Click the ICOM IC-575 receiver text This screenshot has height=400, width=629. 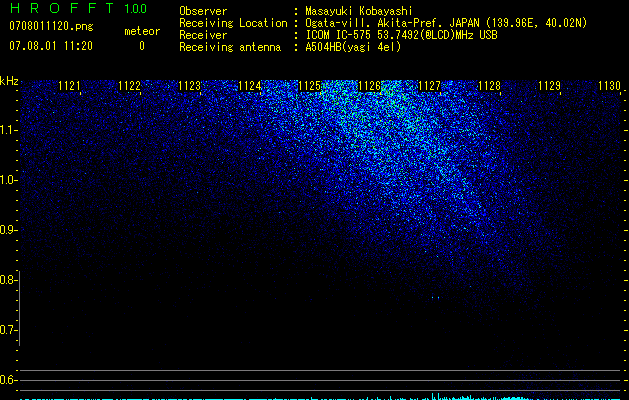(x=401, y=35)
